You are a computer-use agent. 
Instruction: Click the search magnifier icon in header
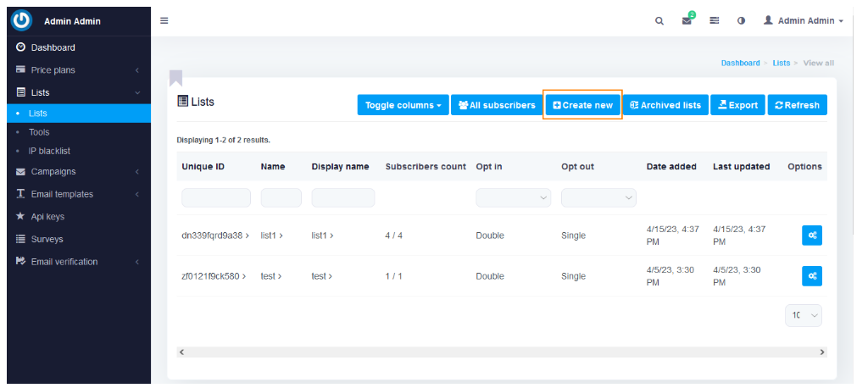point(659,21)
